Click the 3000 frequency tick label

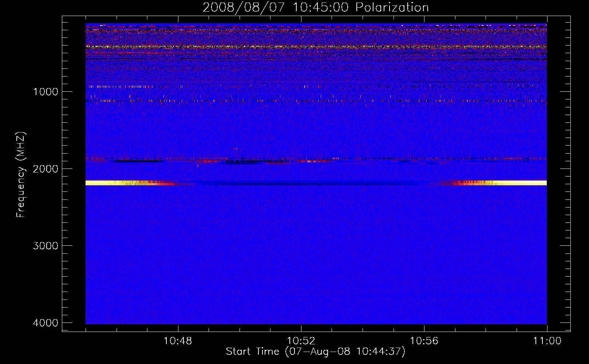46,246
